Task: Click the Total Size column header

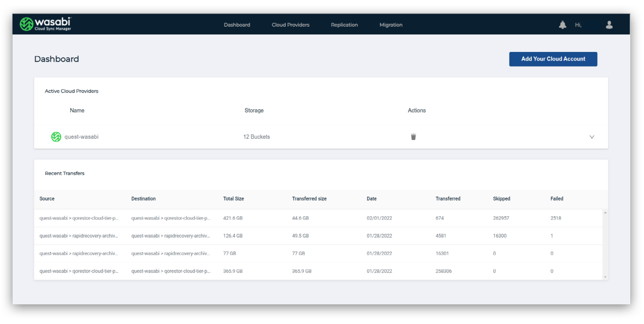Action: 233,199
